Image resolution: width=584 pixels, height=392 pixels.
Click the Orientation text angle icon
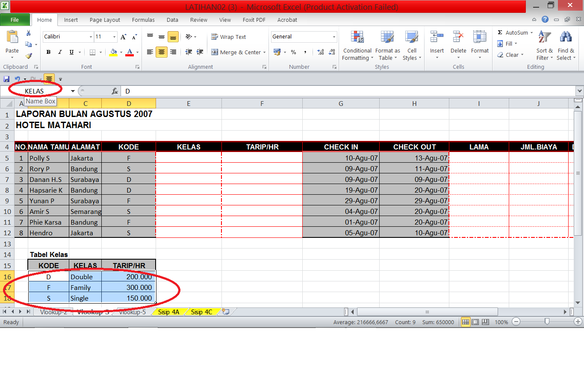point(189,37)
